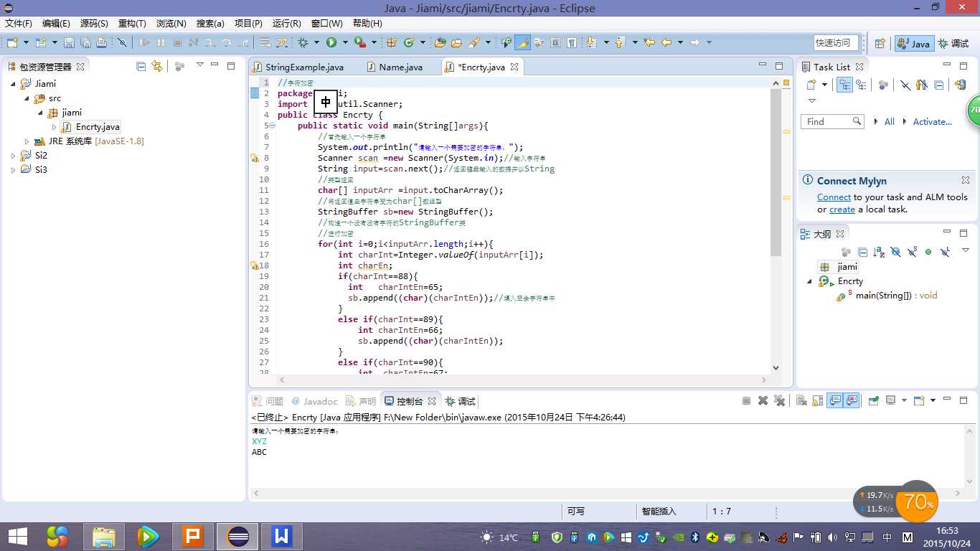Click the New Java Package icon

pos(392,43)
